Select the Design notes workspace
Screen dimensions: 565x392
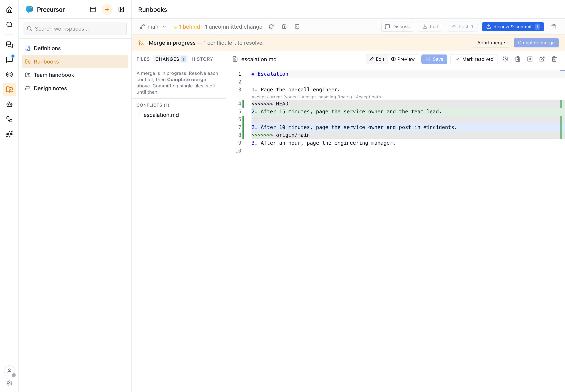(75, 88)
